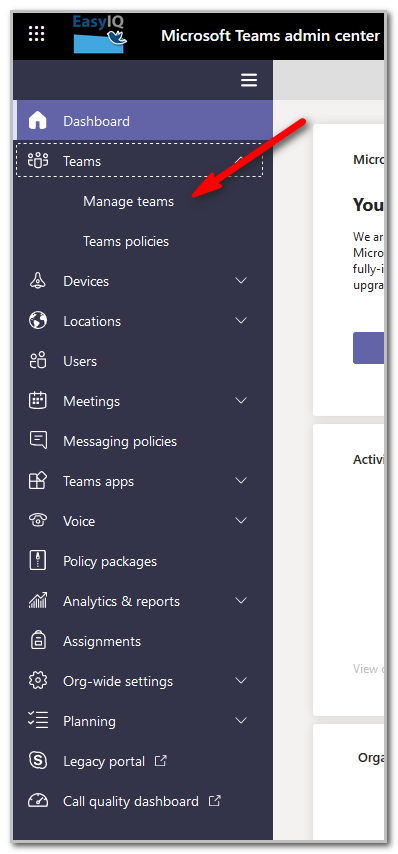
Task: Click the Users icon
Action: tap(38, 361)
